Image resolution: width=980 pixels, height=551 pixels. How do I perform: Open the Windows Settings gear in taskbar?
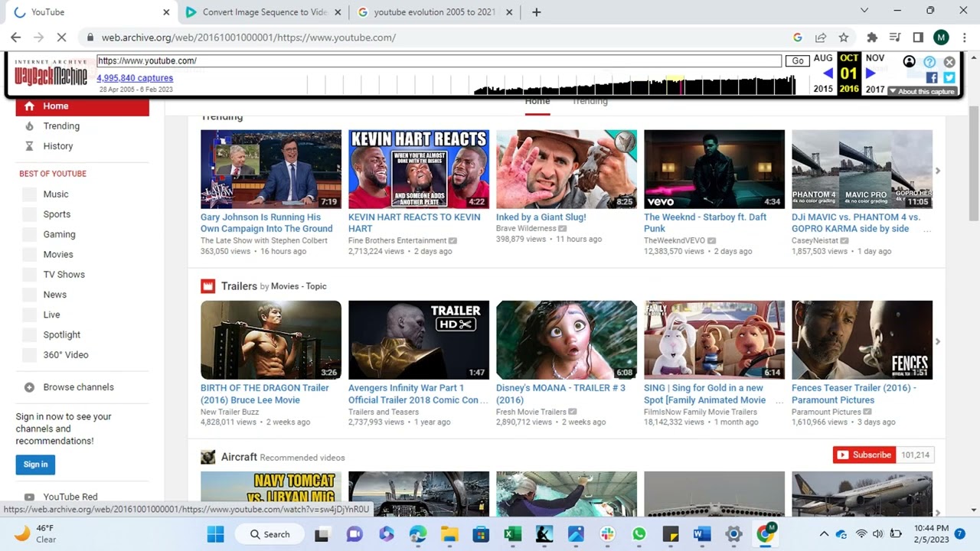coord(733,534)
